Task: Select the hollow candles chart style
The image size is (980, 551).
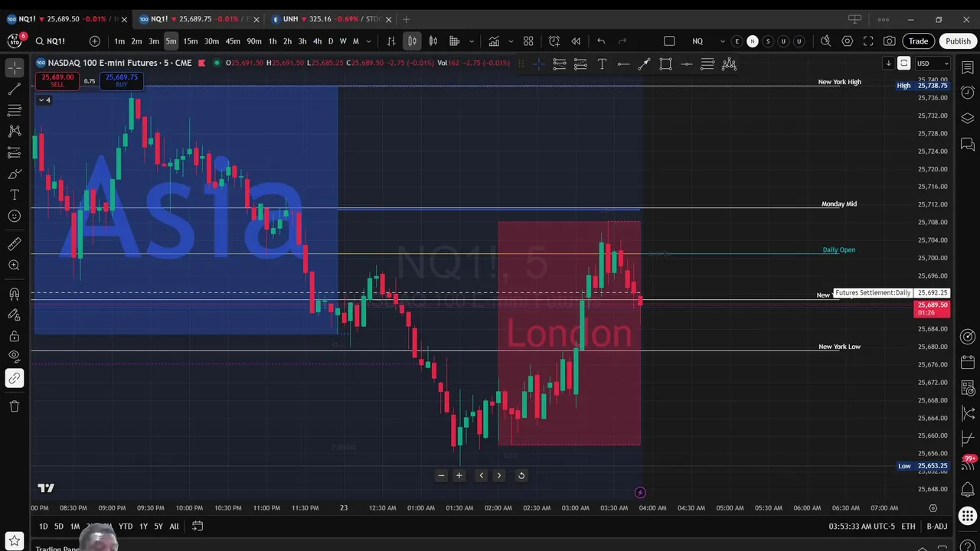Action: point(433,41)
